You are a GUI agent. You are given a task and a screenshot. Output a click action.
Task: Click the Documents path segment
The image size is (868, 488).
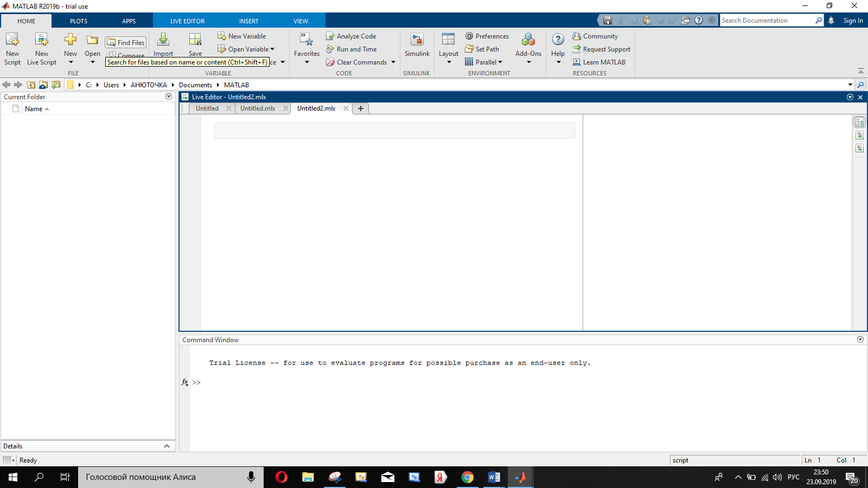coord(195,85)
